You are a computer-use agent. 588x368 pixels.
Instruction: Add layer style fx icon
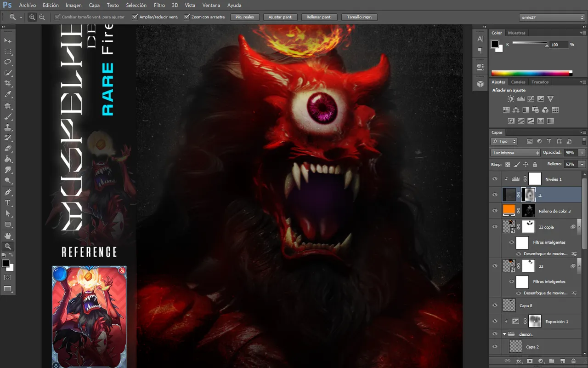519,362
